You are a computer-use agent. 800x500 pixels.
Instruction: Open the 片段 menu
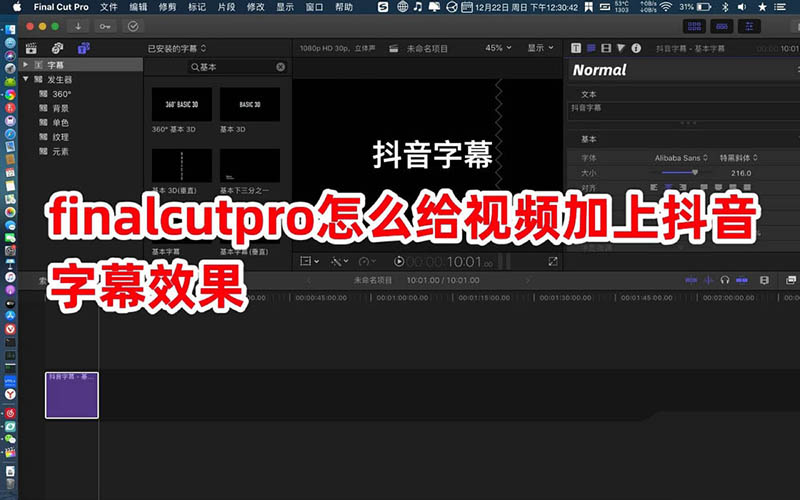pos(227,7)
